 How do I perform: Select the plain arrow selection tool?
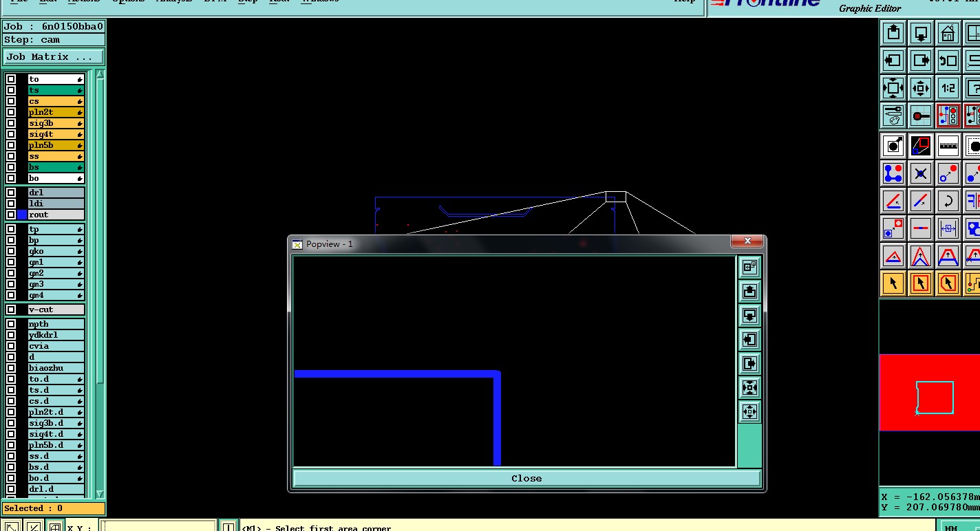click(x=893, y=283)
